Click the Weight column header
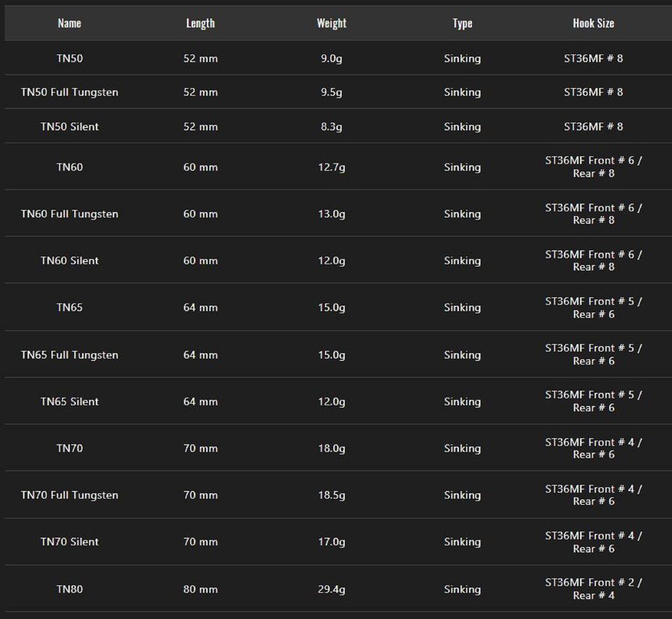The width and height of the screenshot is (672, 619). point(331,24)
